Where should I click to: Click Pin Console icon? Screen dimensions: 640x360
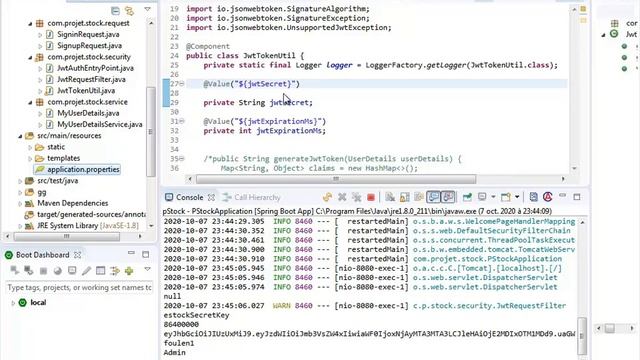coord(467,198)
